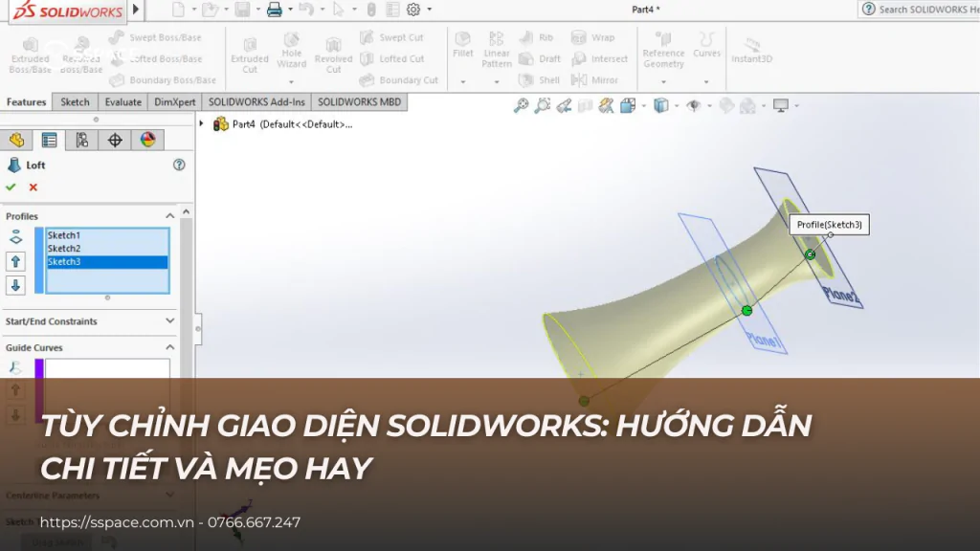Open the DimXpert tab

coord(175,101)
